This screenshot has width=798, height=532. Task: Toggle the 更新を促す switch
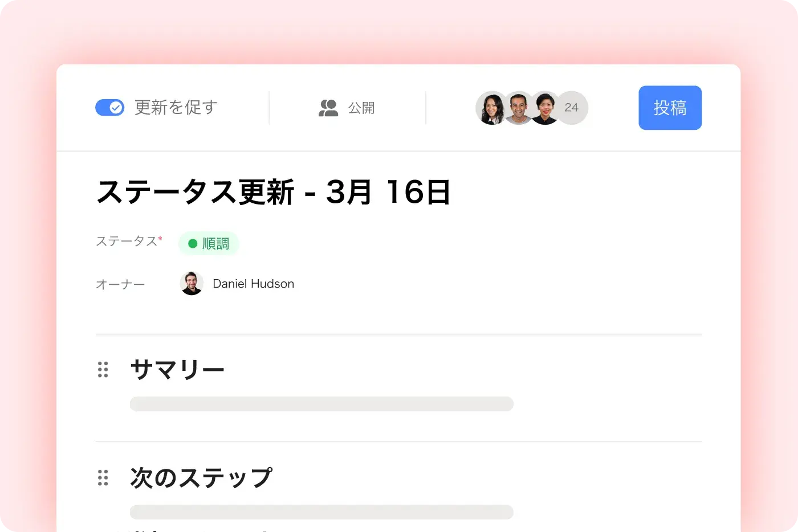coord(109,108)
